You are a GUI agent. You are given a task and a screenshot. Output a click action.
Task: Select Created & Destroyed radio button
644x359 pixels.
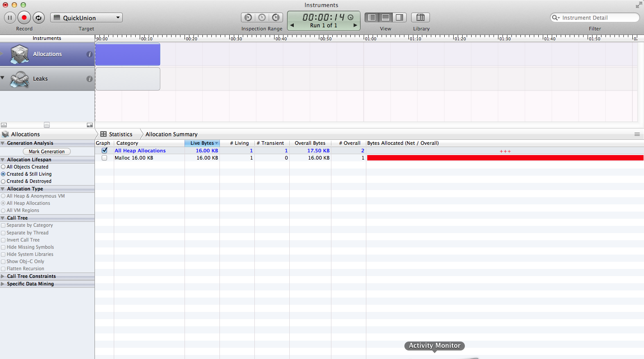(x=3, y=181)
